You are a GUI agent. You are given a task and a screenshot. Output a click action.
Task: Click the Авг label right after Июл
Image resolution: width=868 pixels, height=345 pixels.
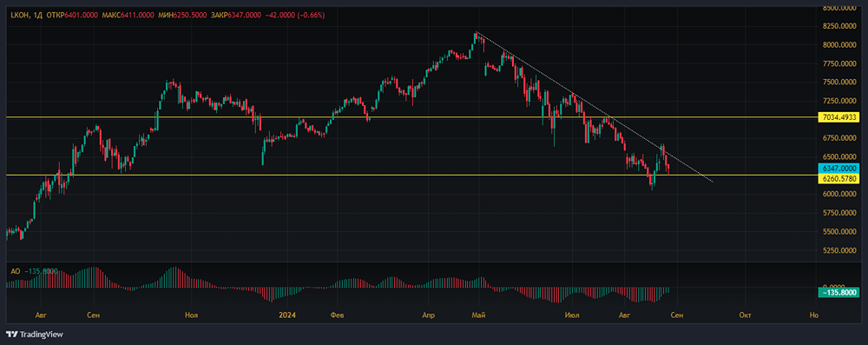coord(625,315)
